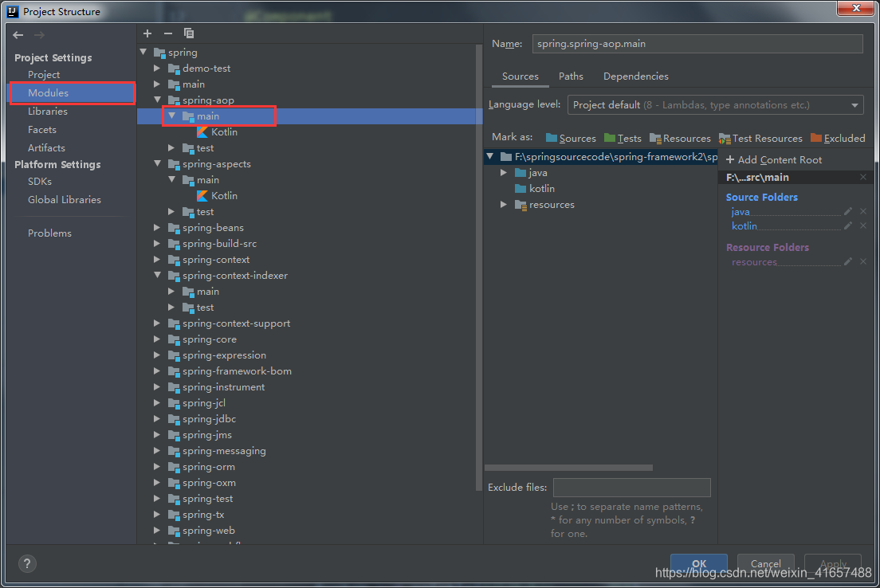Image resolution: width=880 pixels, height=588 pixels.
Task: Mark folder as Excluded
Action: click(838, 138)
